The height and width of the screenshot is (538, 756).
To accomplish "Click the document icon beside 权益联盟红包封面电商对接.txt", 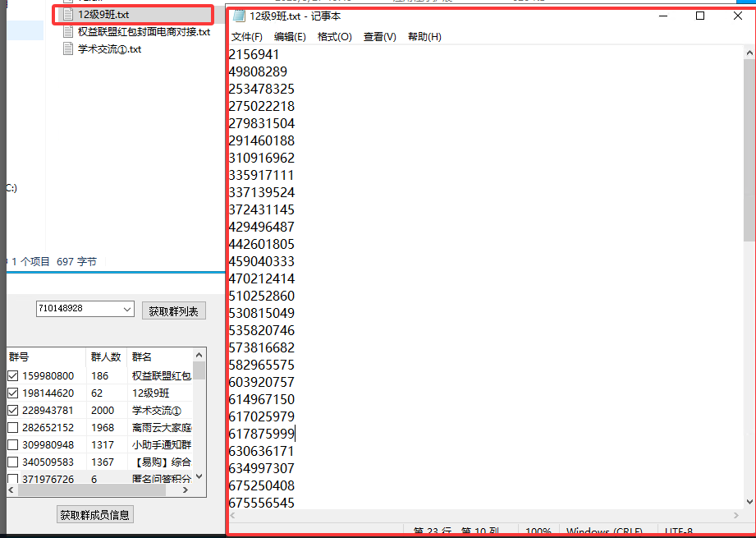I will tap(69, 31).
